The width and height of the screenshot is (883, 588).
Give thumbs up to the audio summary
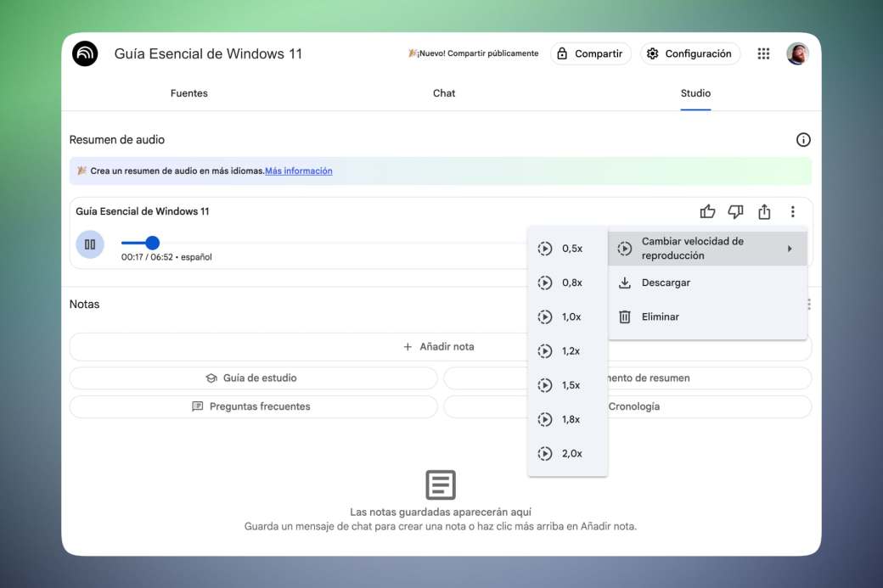pyautogui.click(x=707, y=211)
